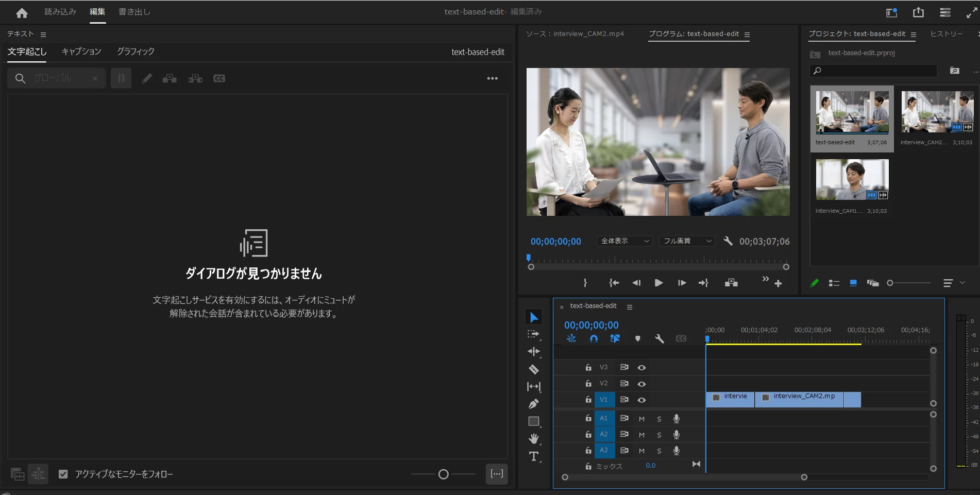Click the pencil edit icon in transcript toolbar
The height and width of the screenshot is (495, 980).
point(147,78)
